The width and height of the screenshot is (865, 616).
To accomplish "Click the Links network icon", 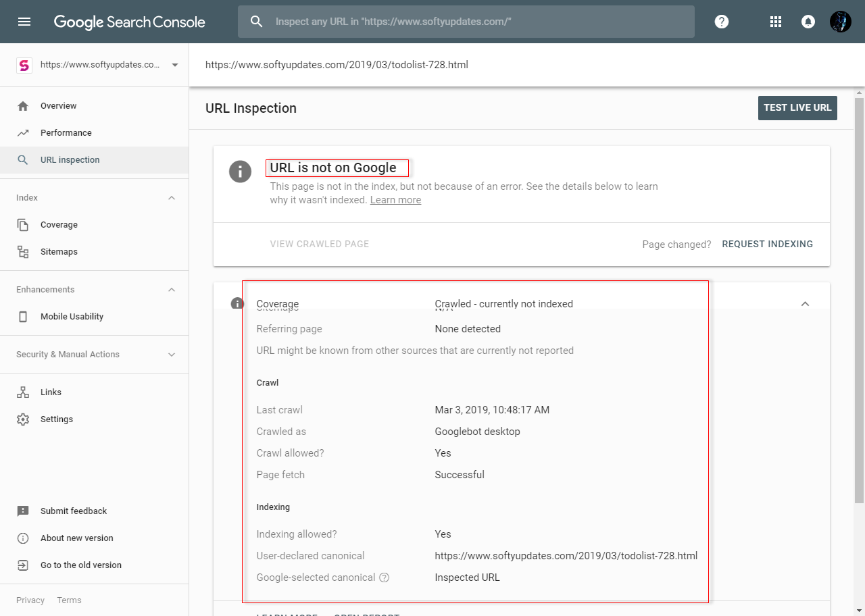I will point(23,392).
